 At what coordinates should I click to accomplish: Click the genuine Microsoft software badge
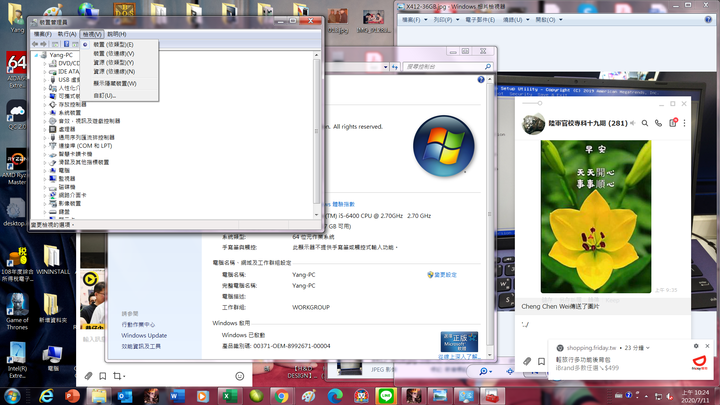[459, 342]
